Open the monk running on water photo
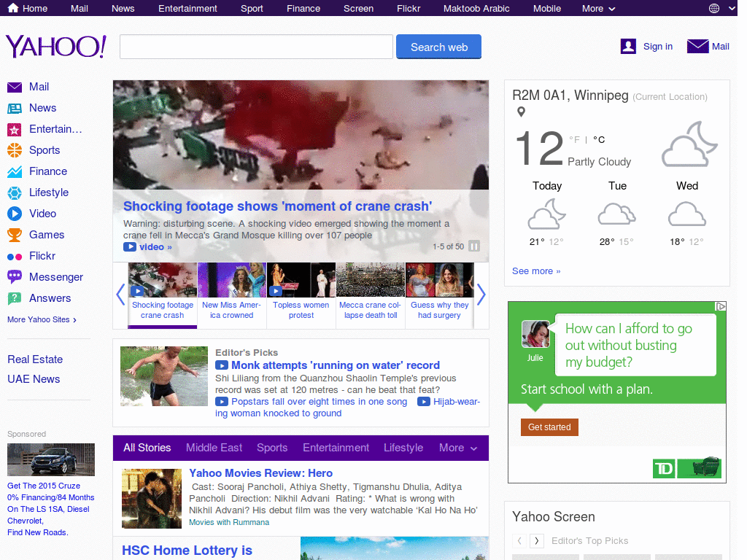Viewport: 747px width, 560px height. coord(164,376)
